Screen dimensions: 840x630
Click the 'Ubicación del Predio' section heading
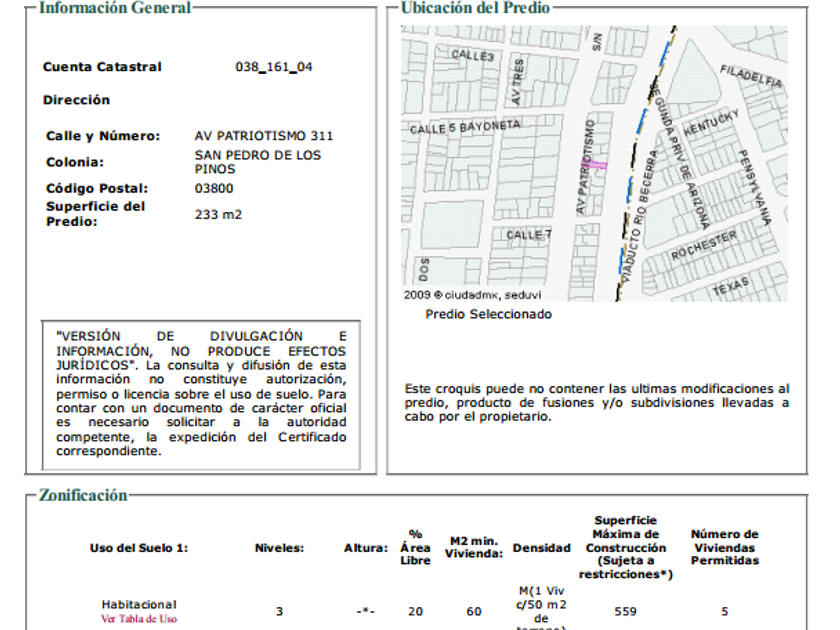click(475, 8)
